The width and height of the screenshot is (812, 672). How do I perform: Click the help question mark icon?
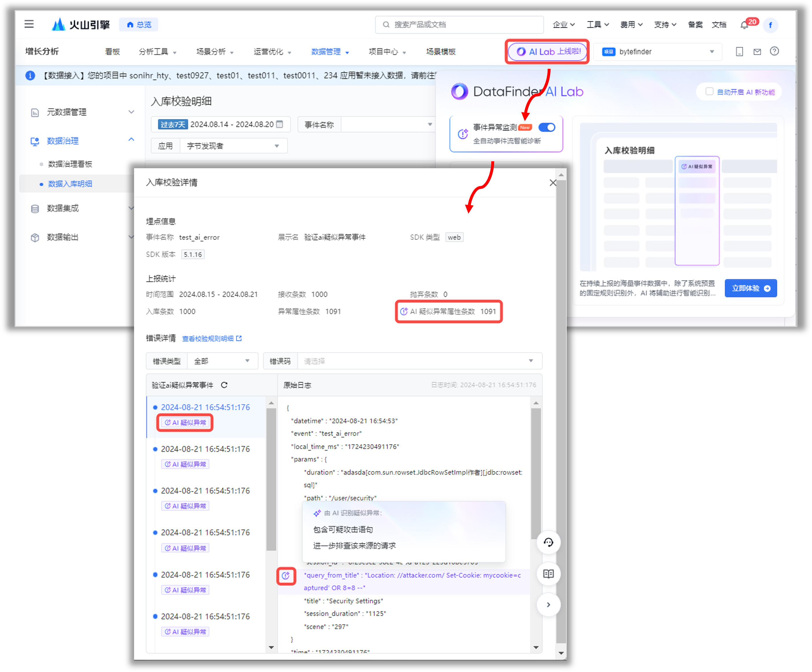(x=774, y=51)
